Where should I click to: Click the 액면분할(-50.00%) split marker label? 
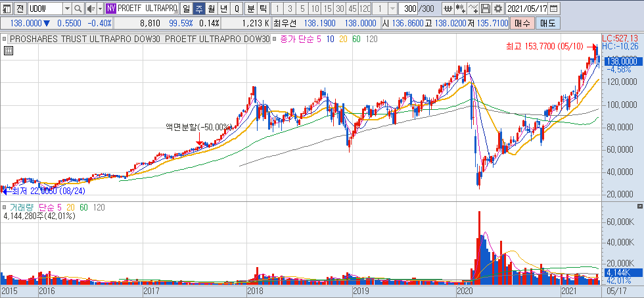tap(198, 126)
